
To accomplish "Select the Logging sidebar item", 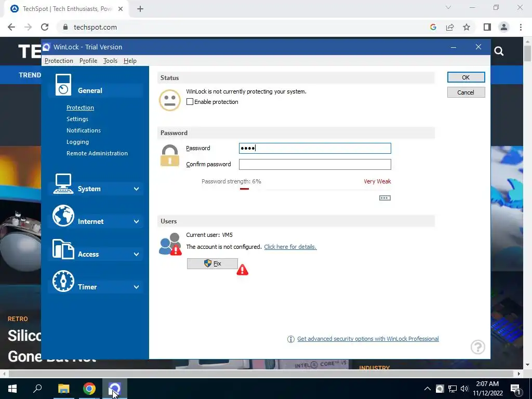I will pos(78,142).
